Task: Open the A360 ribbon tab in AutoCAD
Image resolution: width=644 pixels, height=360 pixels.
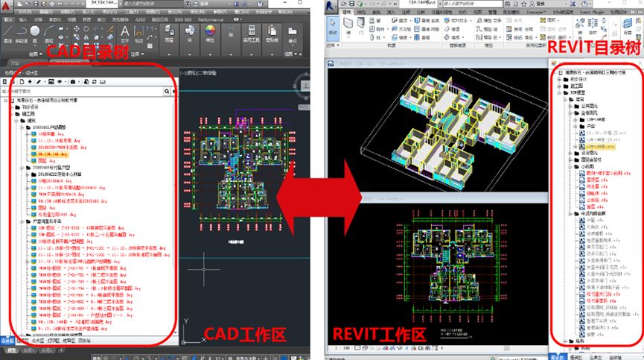Action: (140, 19)
